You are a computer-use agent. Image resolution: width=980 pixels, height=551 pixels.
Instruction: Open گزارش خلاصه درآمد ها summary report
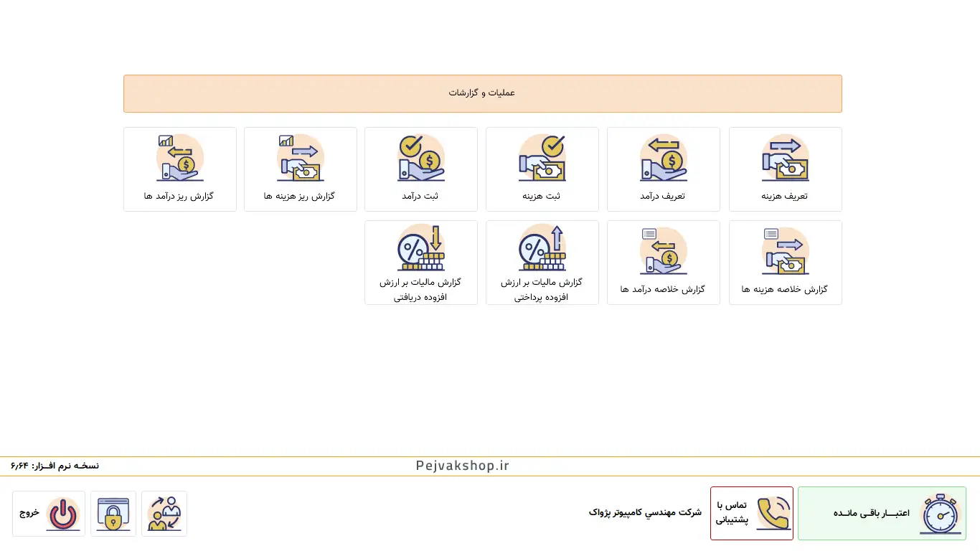tap(663, 263)
